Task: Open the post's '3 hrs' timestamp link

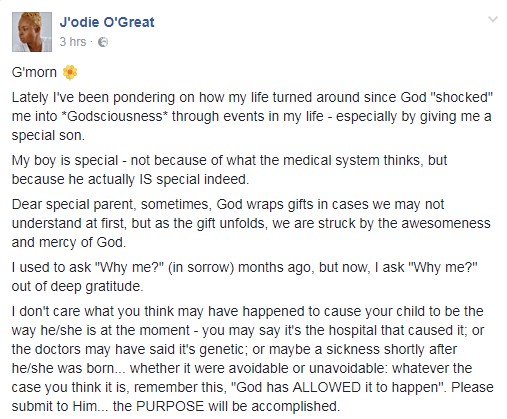Action: pyautogui.click(x=73, y=42)
